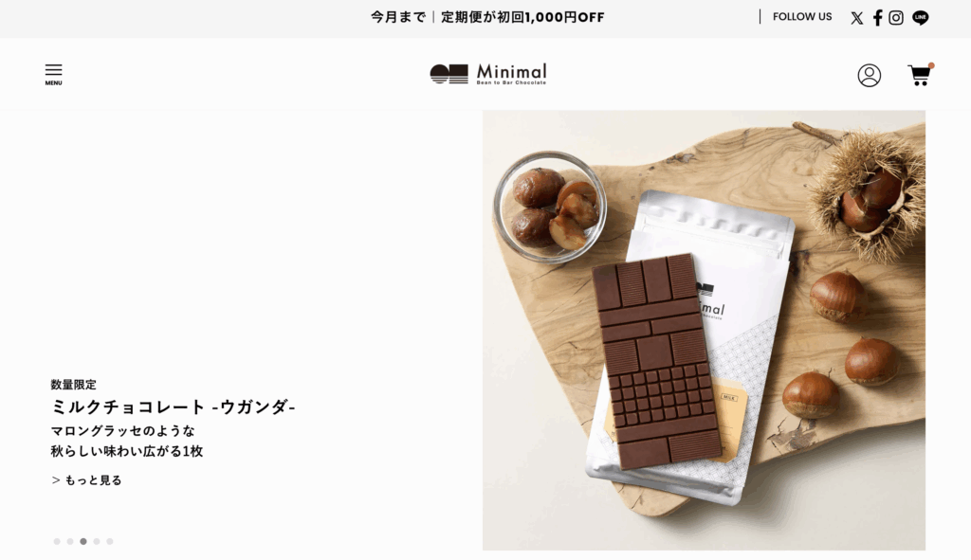Click the chocolate bar hero image
This screenshot has height=560, width=971.
704,331
